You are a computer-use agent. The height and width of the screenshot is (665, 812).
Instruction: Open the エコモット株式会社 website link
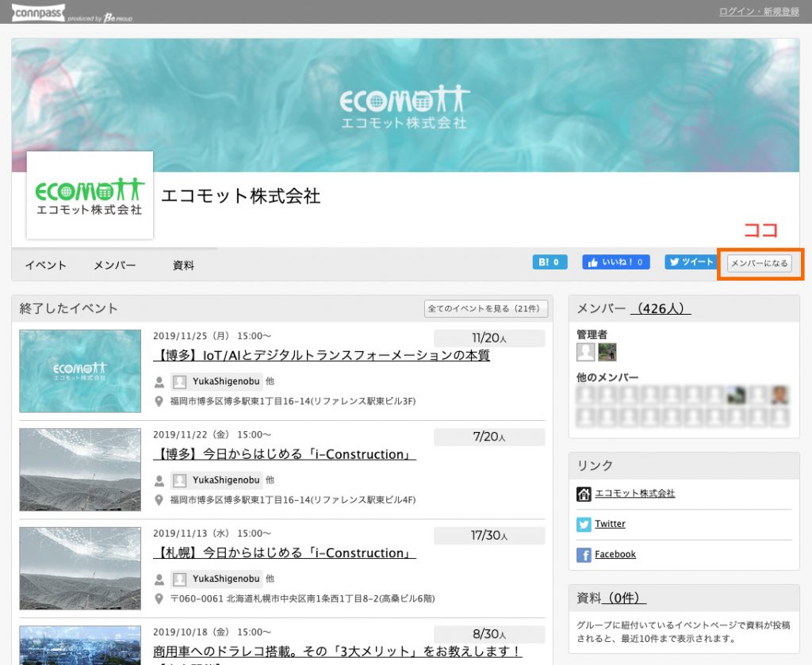(x=635, y=493)
